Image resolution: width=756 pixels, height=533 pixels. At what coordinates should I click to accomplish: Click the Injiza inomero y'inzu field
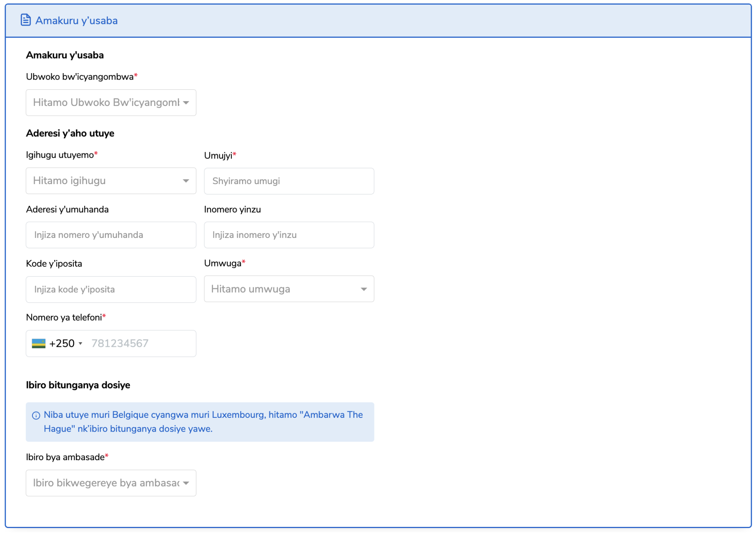[x=288, y=235]
